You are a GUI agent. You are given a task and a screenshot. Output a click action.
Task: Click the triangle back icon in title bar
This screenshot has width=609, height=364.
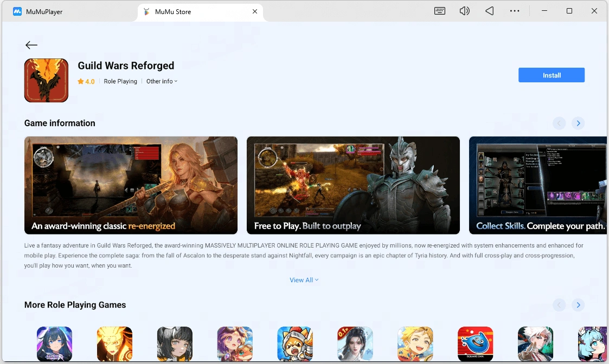coord(489,11)
